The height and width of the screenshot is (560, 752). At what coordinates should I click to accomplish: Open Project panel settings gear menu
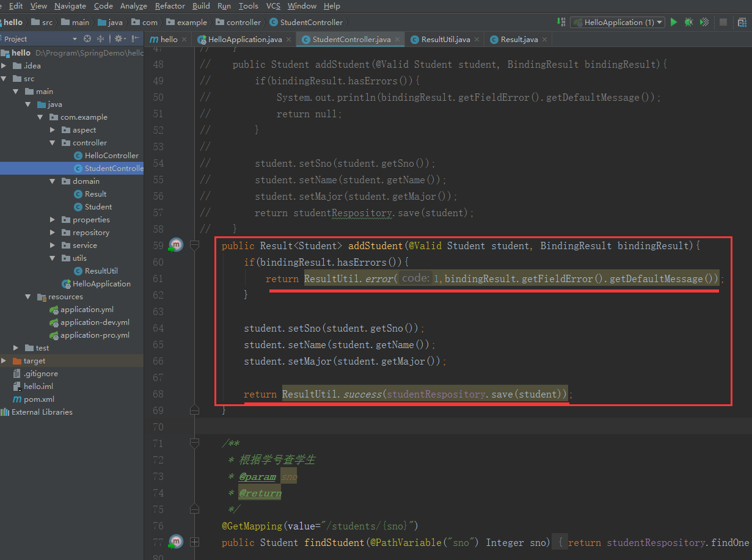point(119,38)
